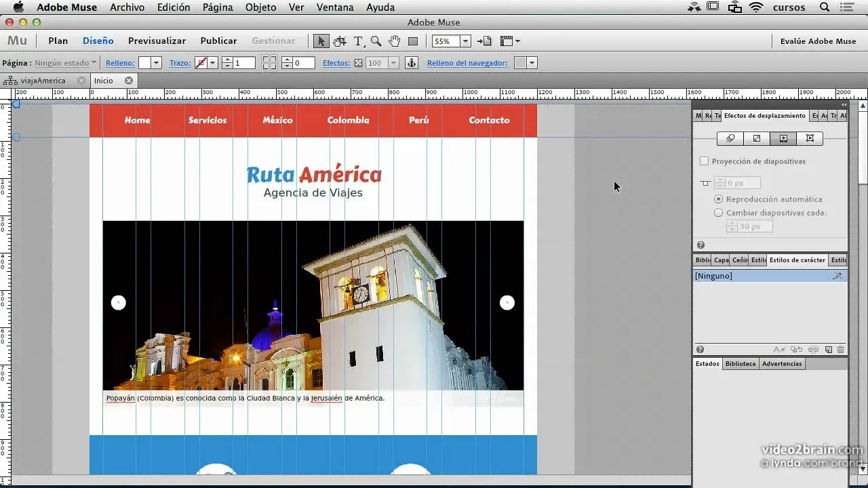Open the Objeto menu
Screen dimensions: 868x488
tap(260, 7)
